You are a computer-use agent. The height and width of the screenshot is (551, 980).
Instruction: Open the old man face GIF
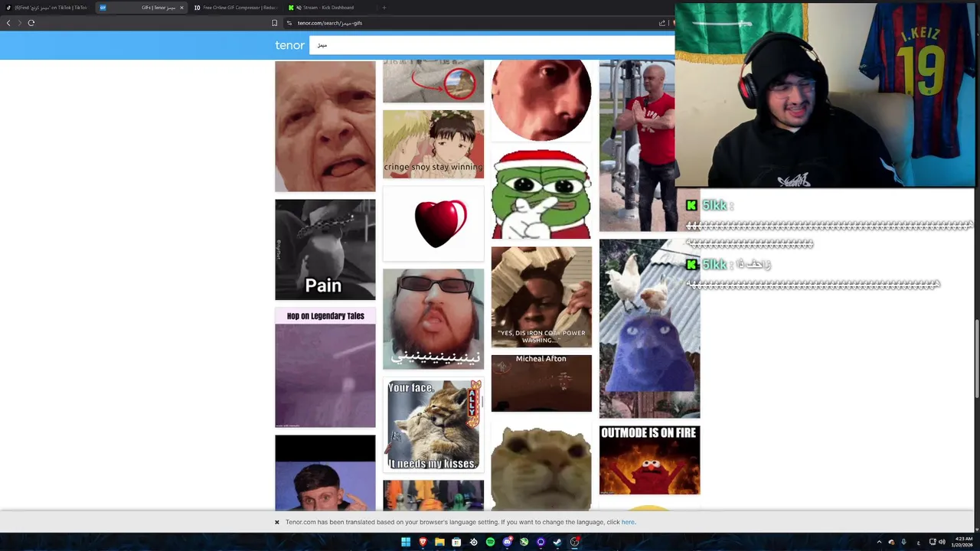click(325, 126)
